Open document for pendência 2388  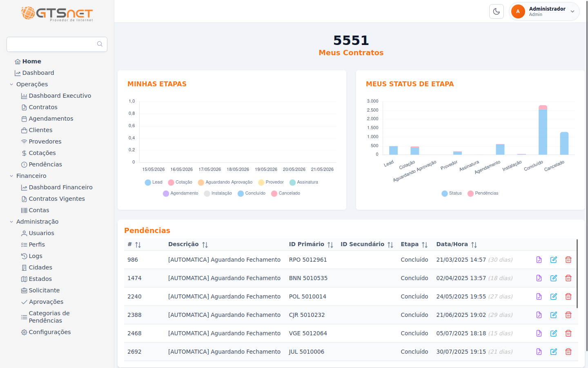click(x=539, y=315)
